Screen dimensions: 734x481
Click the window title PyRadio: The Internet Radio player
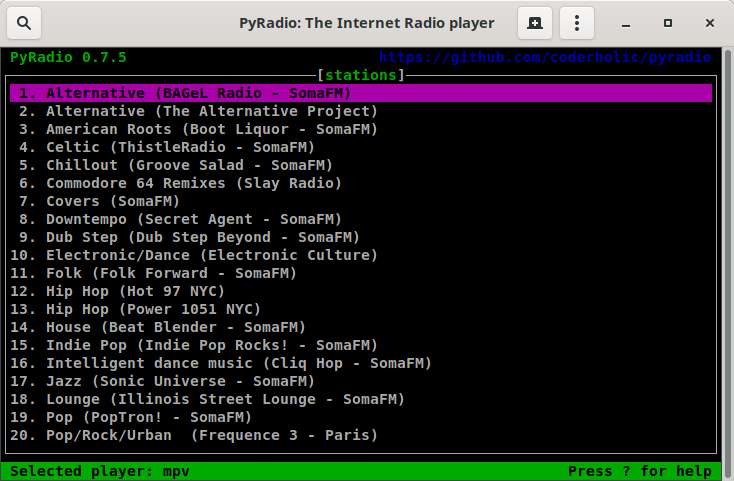(x=367, y=23)
